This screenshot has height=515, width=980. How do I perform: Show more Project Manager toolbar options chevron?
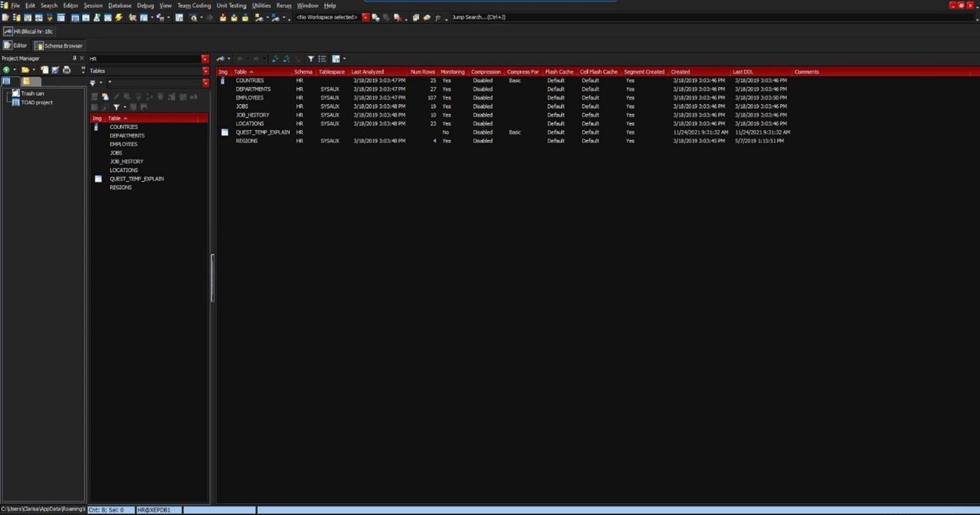pyautogui.click(x=83, y=70)
